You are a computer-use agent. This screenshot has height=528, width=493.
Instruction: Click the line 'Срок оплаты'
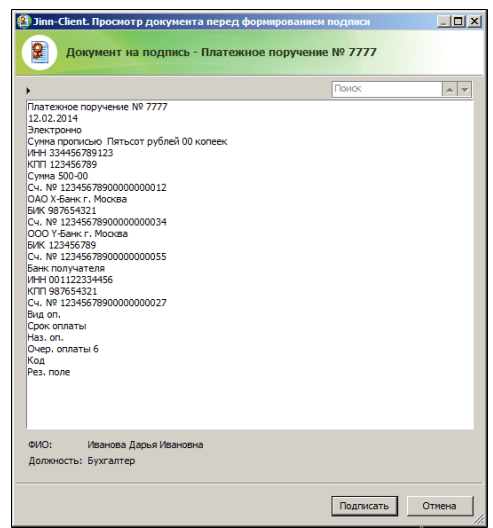click(57, 326)
